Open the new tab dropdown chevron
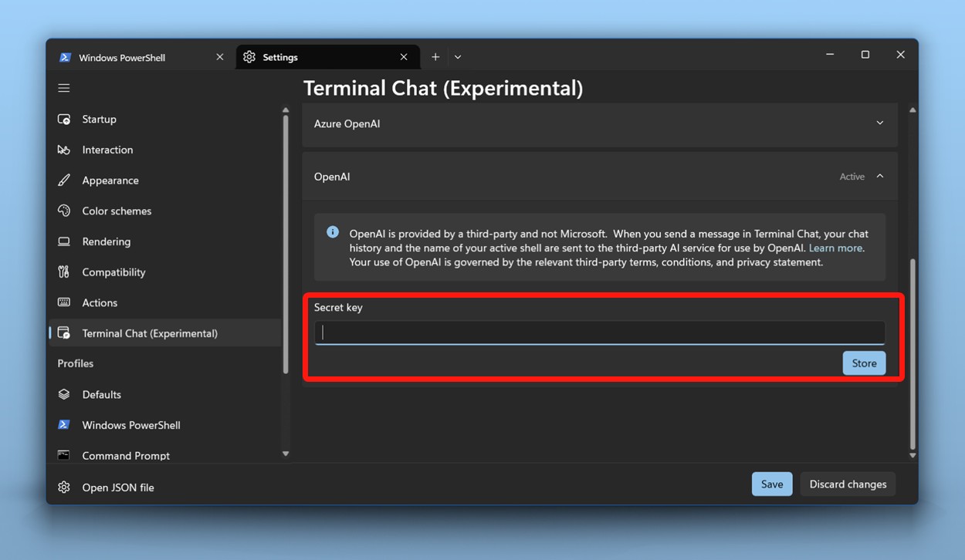Image resolution: width=965 pixels, height=560 pixels. 457,56
